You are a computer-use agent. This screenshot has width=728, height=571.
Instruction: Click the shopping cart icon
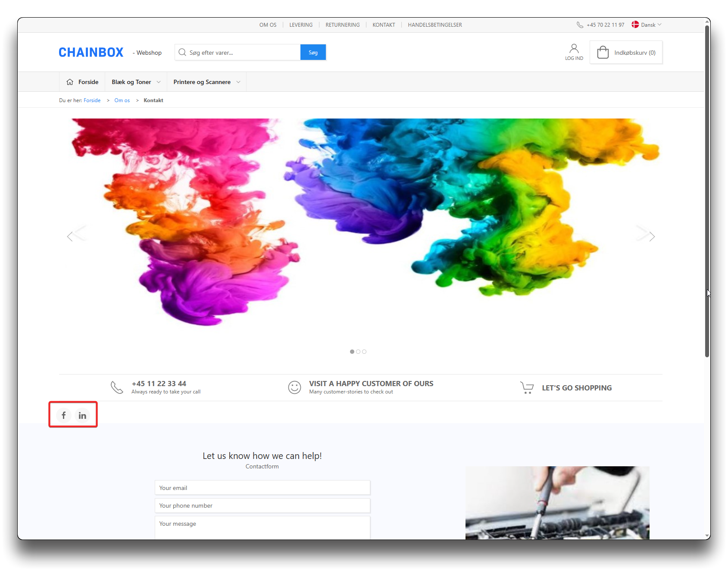pos(527,387)
